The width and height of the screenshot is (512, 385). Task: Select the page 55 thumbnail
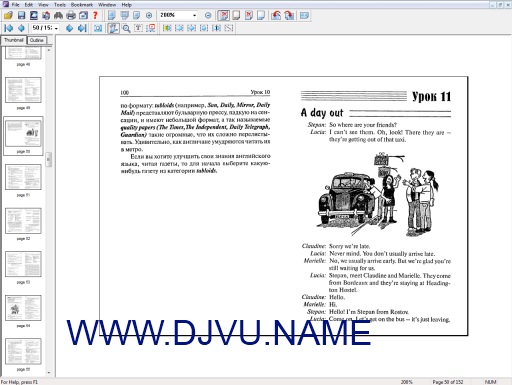click(23, 351)
